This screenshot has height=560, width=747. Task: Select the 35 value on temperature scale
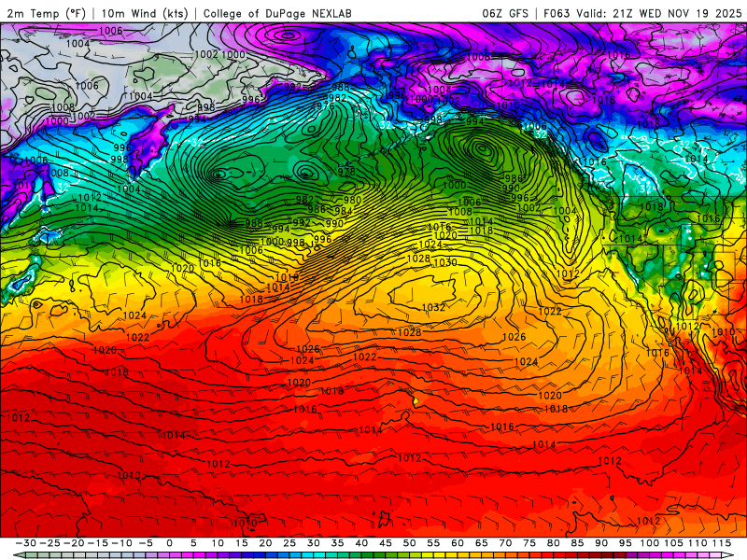(x=337, y=543)
